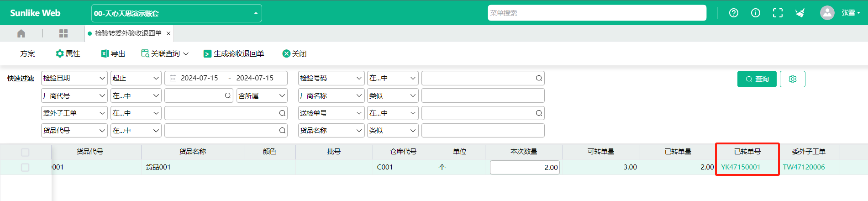Screen dimensions: 868x201
Task: Open the 方案 menu
Action: tap(27, 54)
